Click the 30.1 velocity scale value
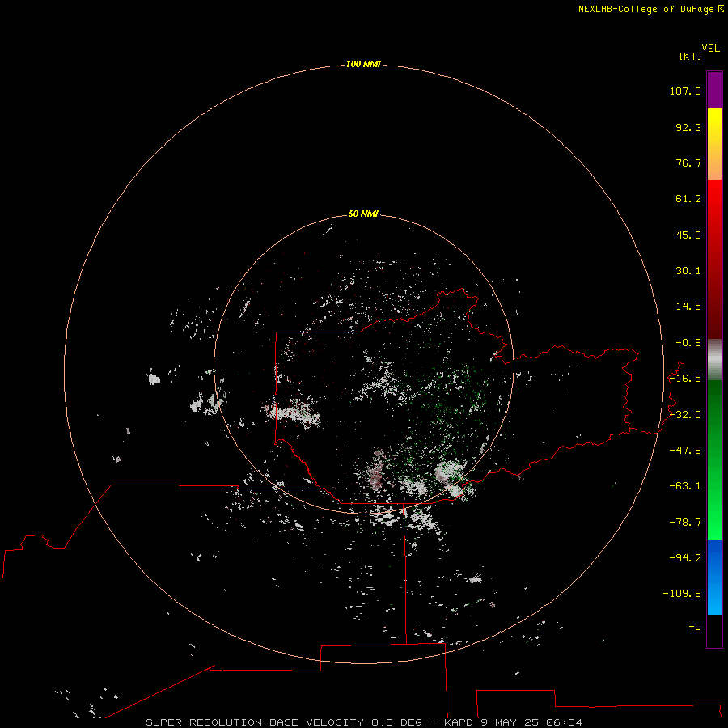The width and height of the screenshot is (728, 728). (x=688, y=271)
